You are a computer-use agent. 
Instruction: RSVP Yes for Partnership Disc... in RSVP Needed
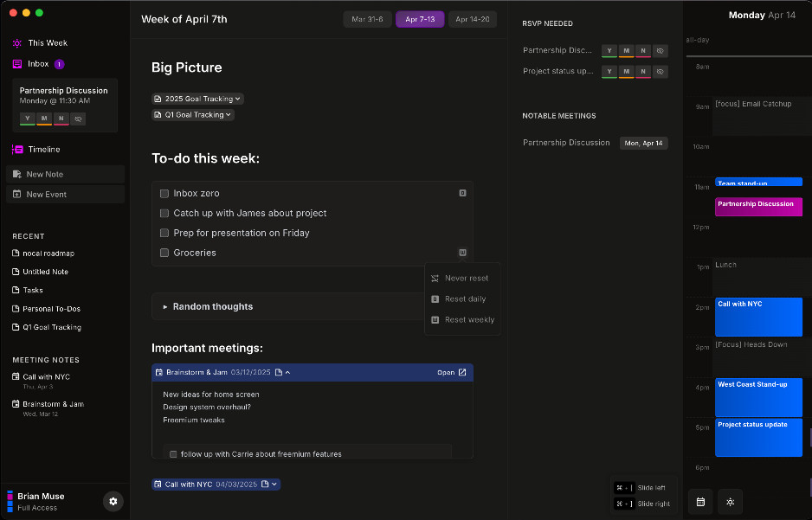pos(609,51)
